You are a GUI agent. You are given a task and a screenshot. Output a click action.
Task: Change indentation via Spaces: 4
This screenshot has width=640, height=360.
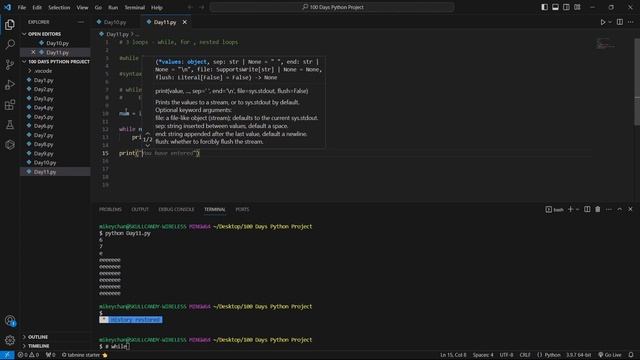point(483,355)
